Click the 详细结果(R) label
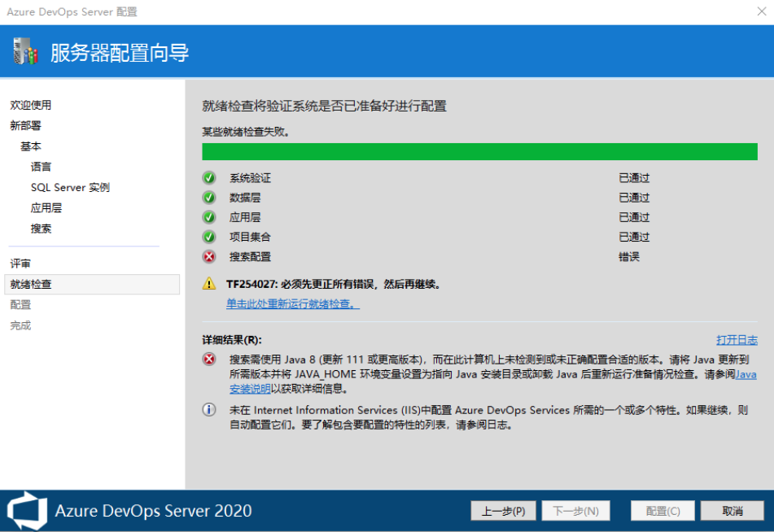Screen dimensions: 774x532 231,340
